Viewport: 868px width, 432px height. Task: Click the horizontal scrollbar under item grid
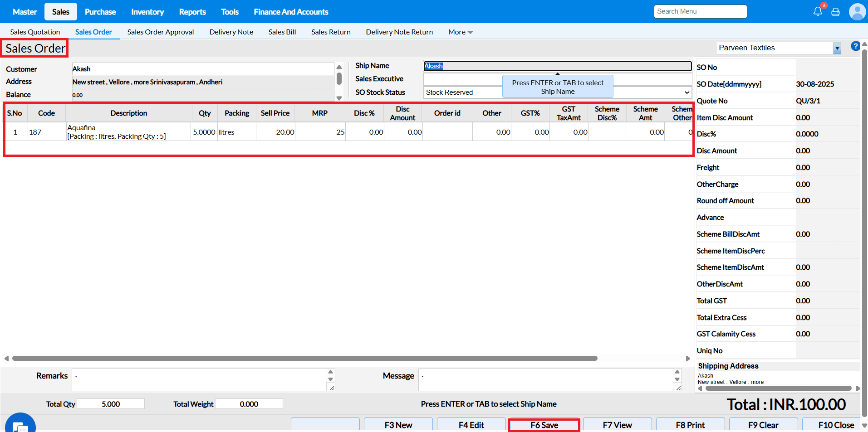click(x=304, y=359)
